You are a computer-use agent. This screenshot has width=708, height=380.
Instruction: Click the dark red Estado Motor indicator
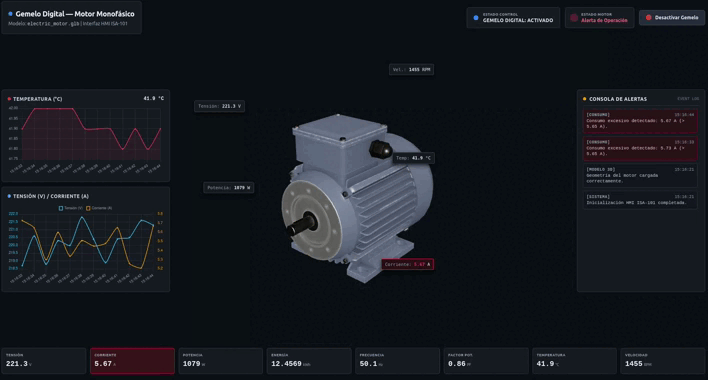coord(574,18)
